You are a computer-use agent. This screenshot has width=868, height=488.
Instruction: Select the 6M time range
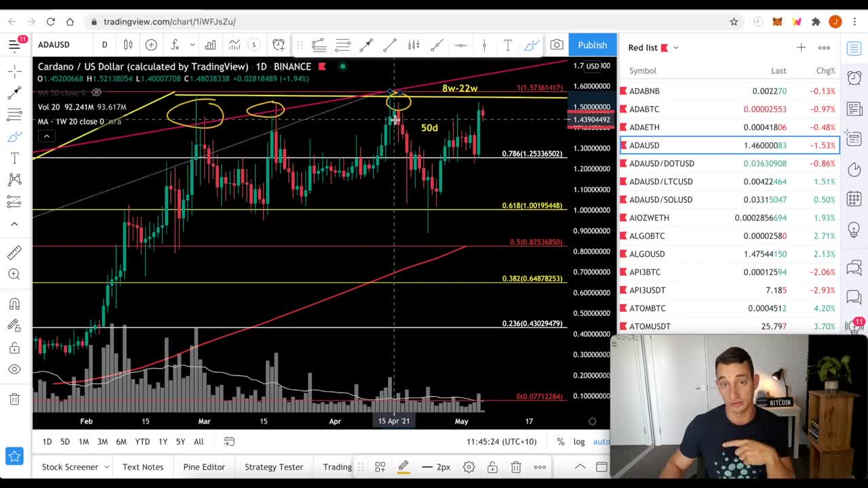click(x=121, y=441)
